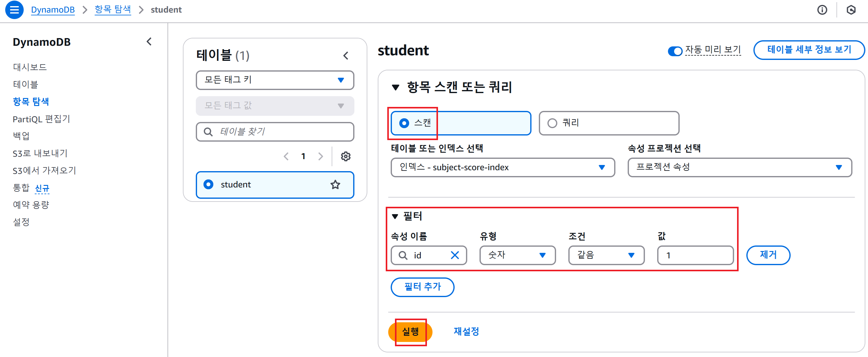
Task: Click the 실행 button
Action: 410,332
